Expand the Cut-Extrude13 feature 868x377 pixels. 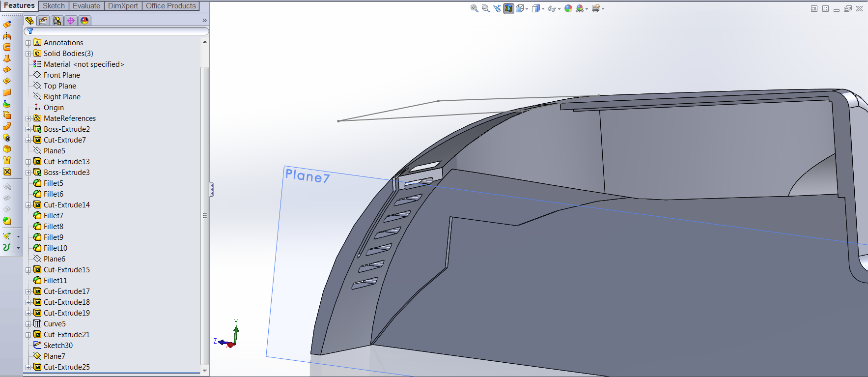[x=28, y=162]
